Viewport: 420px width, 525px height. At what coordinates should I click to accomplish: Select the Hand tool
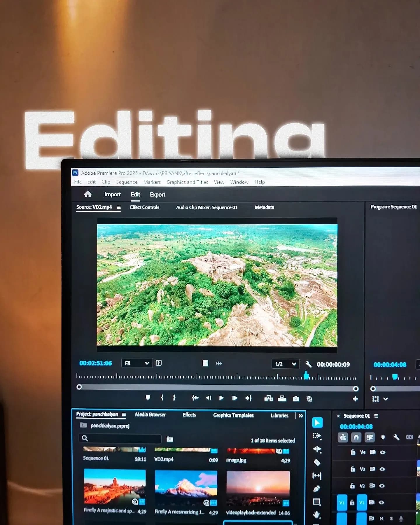pyautogui.click(x=317, y=515)
